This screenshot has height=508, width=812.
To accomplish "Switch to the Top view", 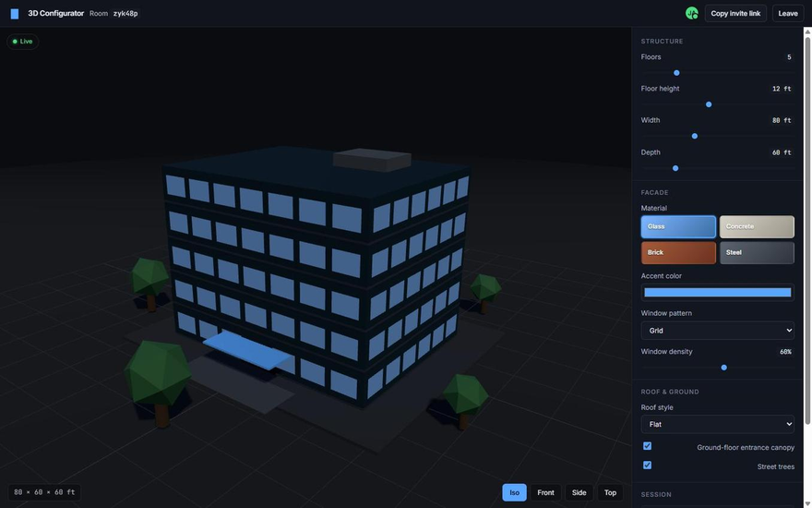I will pyautogui.click(x=610, y=492).
